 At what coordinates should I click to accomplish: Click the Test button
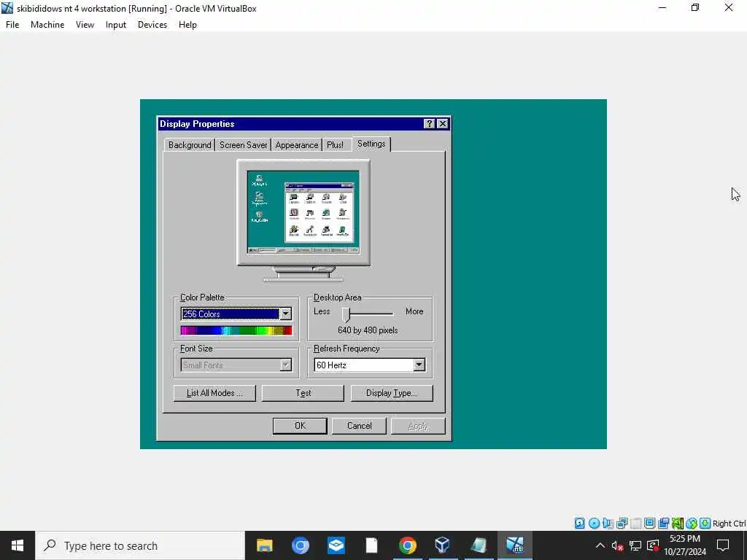[303, 393]
